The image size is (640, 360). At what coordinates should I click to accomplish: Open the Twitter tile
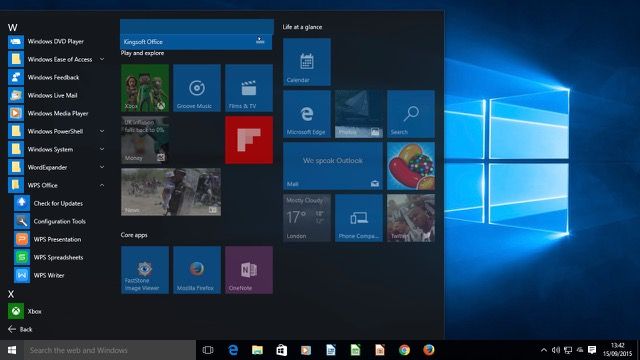(x=411, y=218)
